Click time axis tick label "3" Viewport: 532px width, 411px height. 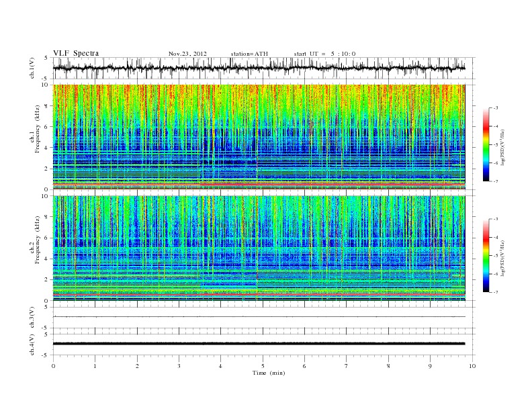pyautogui.click(x=179, y=366)
